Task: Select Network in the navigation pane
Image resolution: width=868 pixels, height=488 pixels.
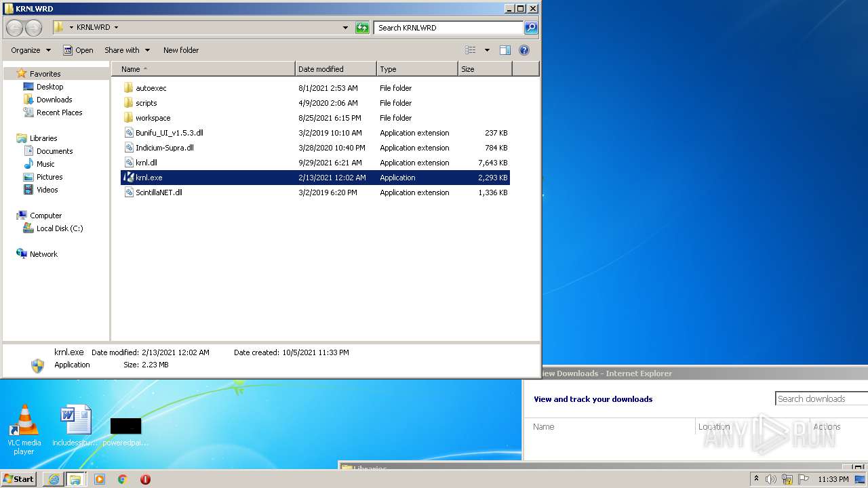Action: [x=43, y=254]
